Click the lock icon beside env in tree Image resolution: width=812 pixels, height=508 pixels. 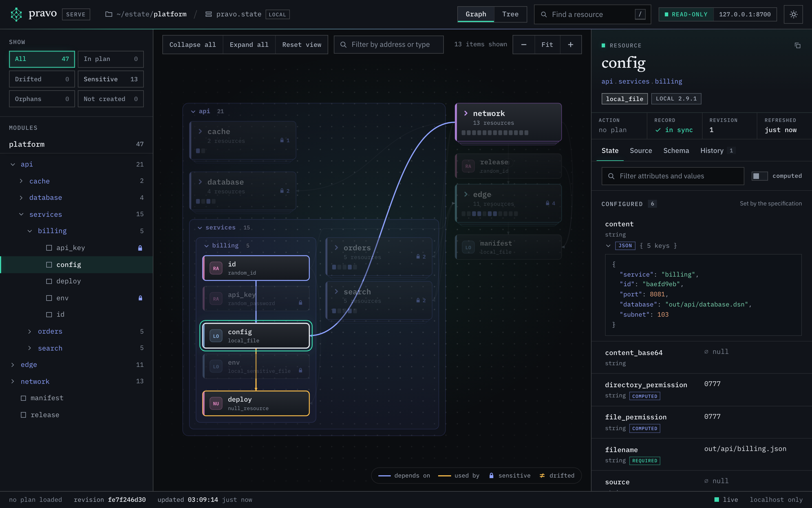click(140, 298)
